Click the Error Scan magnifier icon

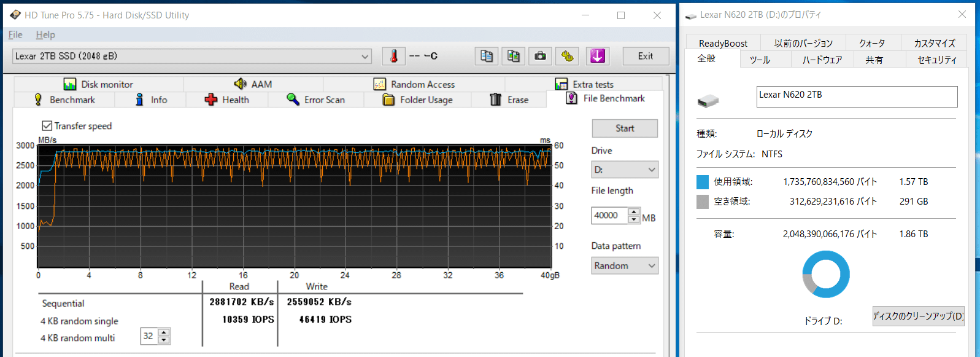[x=293, y=100]
